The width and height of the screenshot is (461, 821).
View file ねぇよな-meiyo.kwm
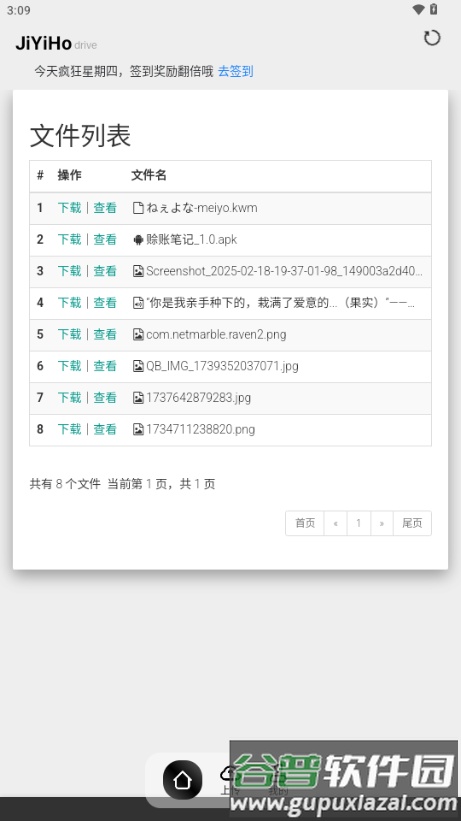click(x=105, y=208)
